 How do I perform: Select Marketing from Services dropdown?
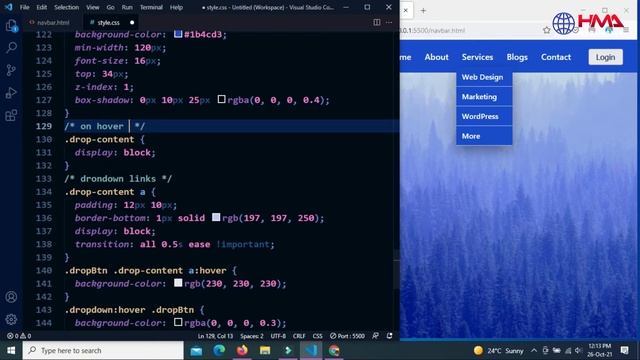[484, 97]
